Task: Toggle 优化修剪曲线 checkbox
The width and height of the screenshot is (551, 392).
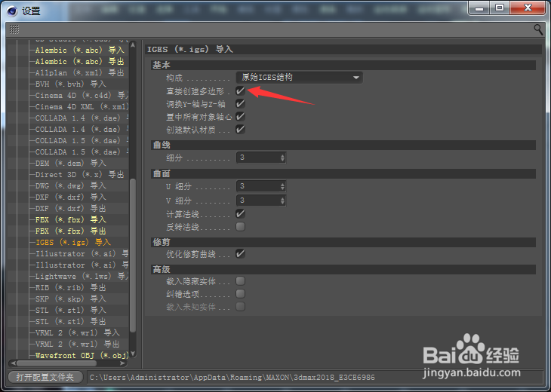Action: coord(240,254)
